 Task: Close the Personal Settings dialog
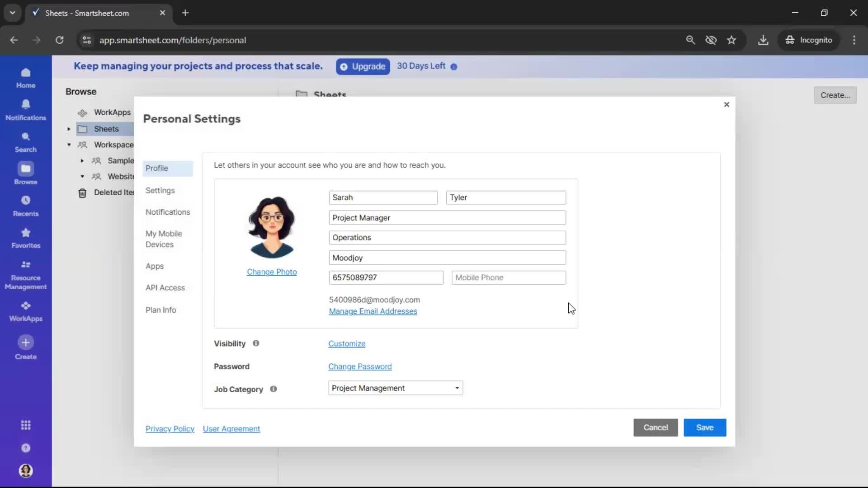pyautogui.click(x=726, y=104)
